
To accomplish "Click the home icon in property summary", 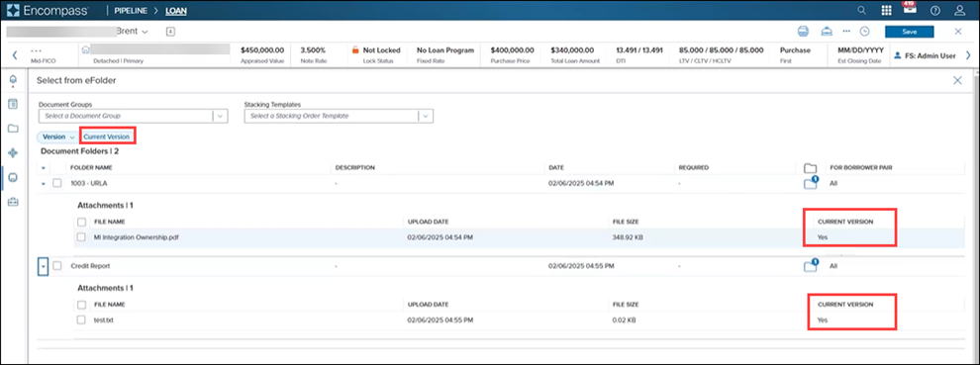I will point(86,49).
